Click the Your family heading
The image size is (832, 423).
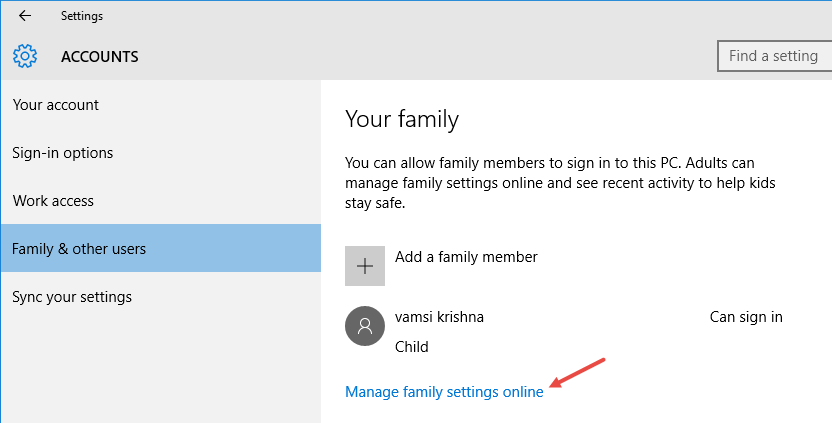pos(402,119)
